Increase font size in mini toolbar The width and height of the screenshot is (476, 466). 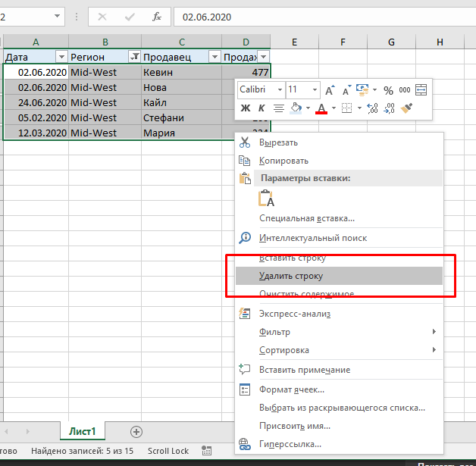point(330,90)
